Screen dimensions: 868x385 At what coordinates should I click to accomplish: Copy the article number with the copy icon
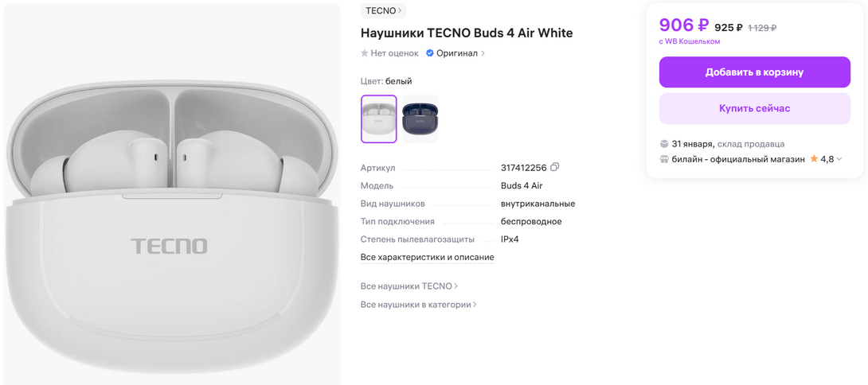coord(555,167)
